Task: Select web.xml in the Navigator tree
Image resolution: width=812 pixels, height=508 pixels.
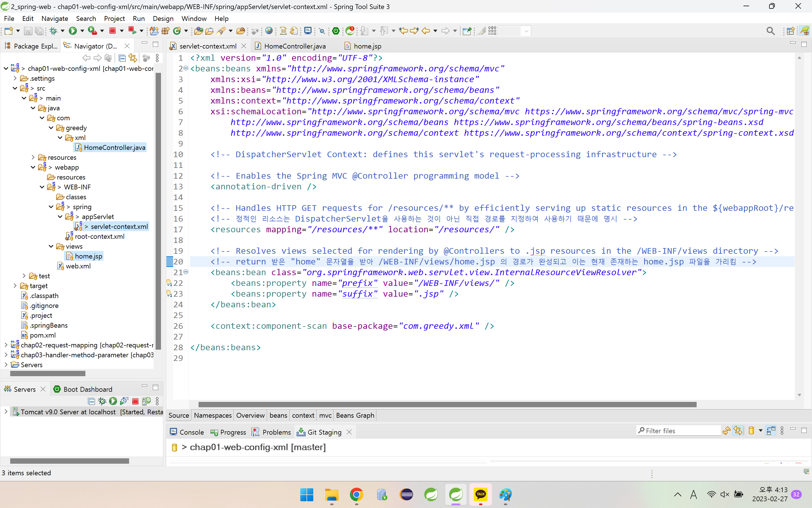Action: (x=78, y=266)
